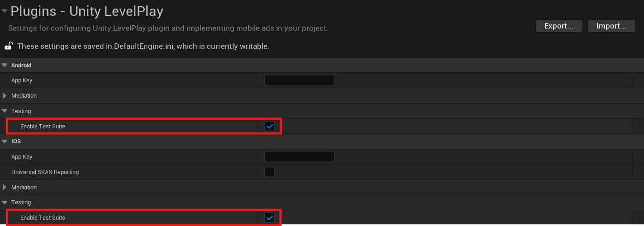
Task: Click the IOS App Key input field
Action: (299, 157)
